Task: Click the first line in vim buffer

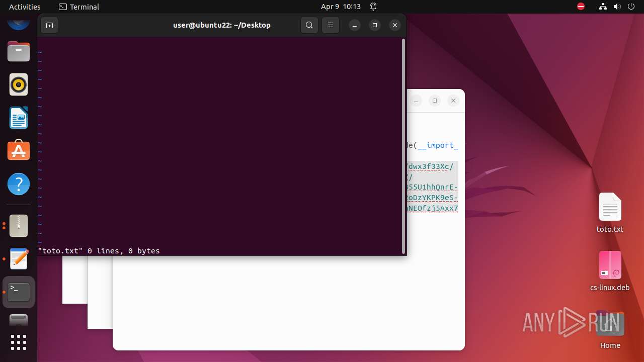Action: point(220,42)
